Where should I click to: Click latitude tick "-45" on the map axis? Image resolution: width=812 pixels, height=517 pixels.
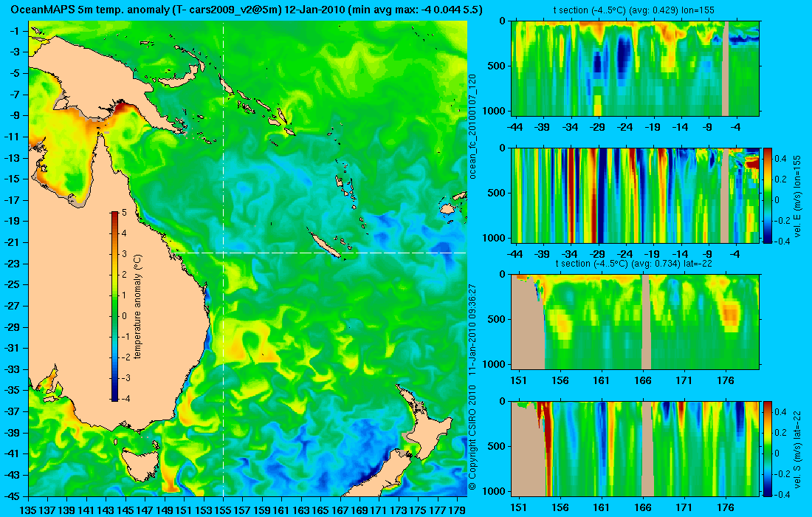point(13,496)
